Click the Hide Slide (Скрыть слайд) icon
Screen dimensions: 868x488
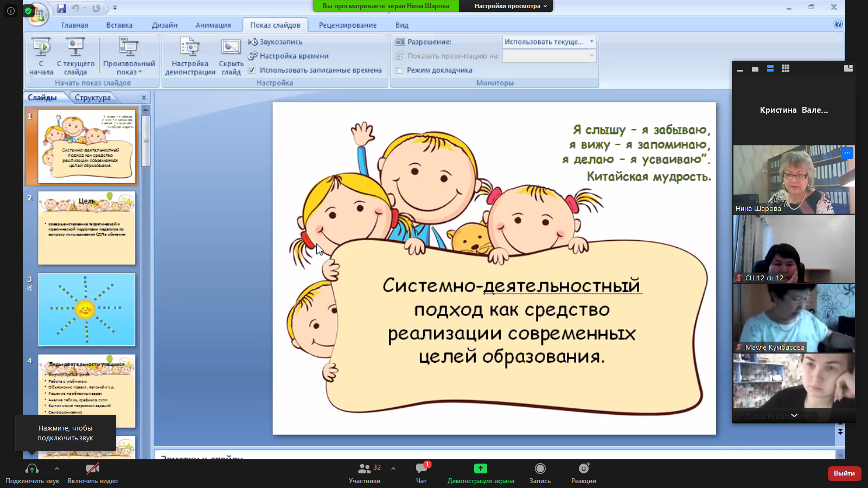point(231,48)
